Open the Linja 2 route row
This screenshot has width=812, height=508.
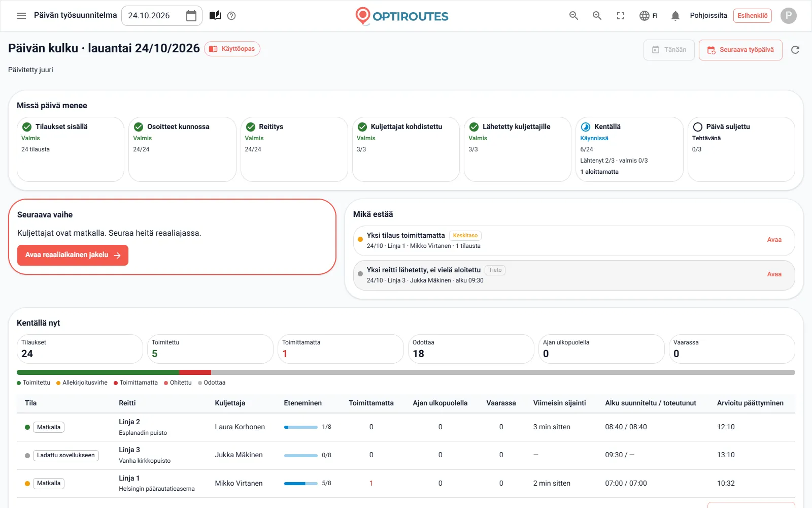click(406, 427)
